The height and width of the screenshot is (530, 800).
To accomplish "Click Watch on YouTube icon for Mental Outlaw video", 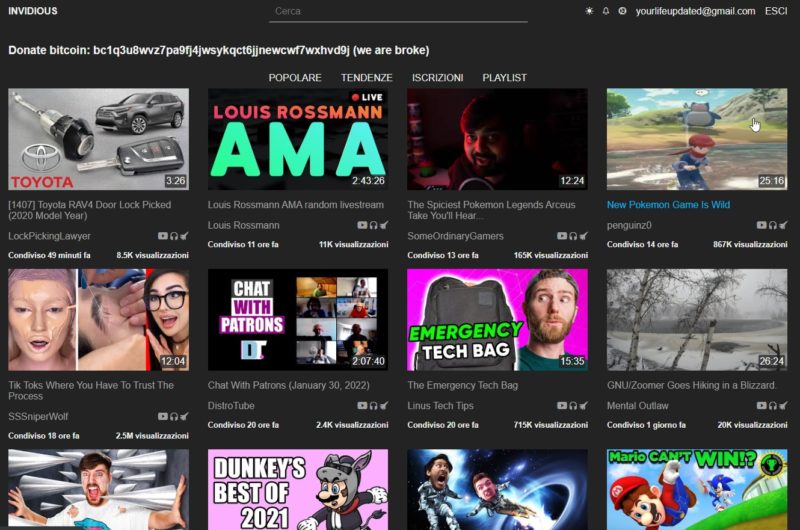I will click(762, 406).
